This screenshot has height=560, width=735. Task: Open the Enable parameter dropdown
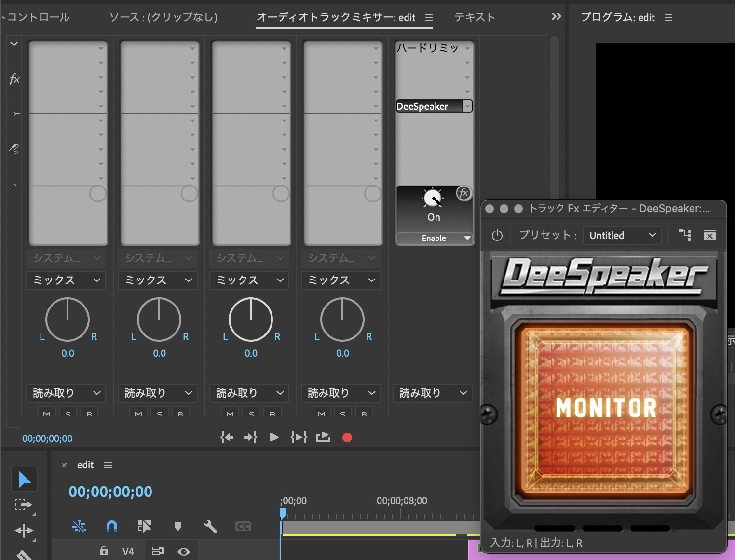click(434, 238)
